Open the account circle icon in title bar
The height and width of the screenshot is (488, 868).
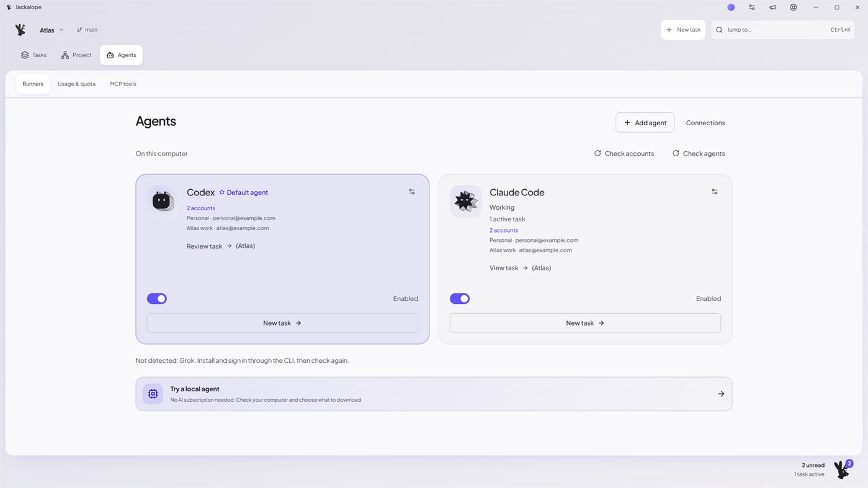[794, 7]
